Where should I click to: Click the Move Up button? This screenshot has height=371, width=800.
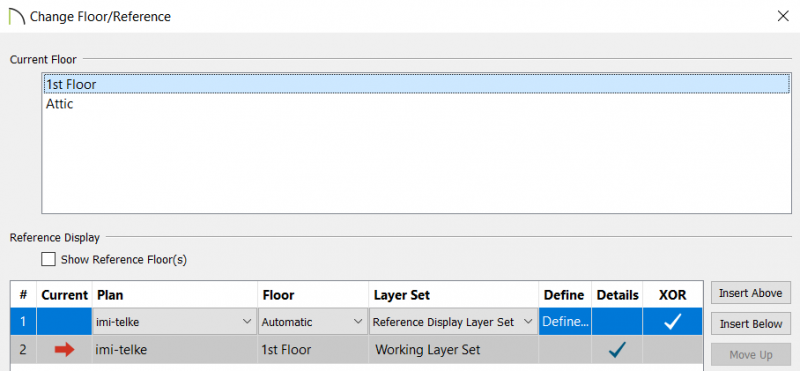[x=751, y=354]
